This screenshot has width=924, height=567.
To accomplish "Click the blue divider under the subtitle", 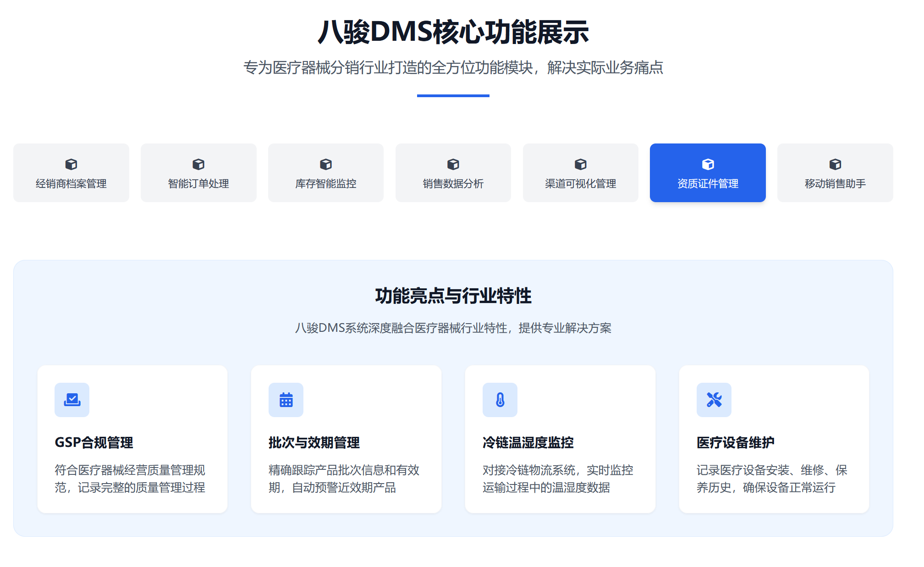I will coord(453,96).
